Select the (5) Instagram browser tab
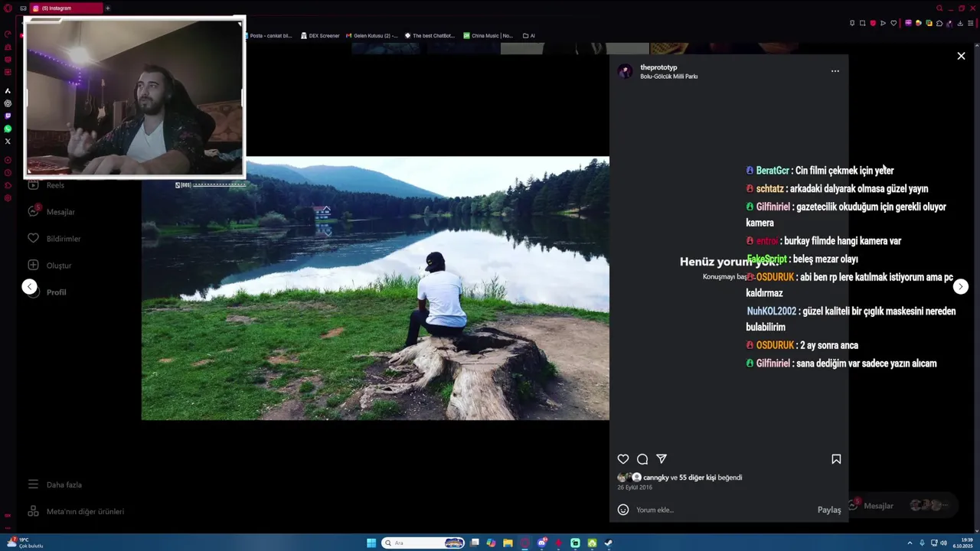 pyautogui.click(x=67, y=8)
